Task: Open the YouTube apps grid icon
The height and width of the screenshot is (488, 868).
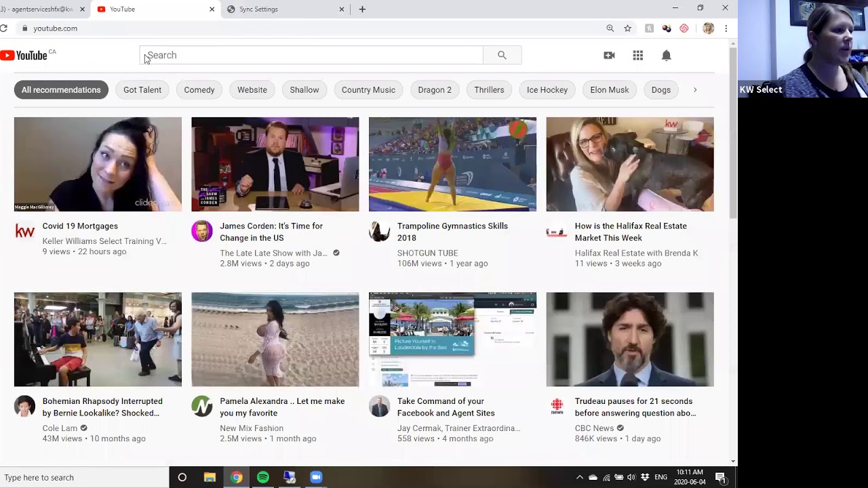Action: [x=638, y=56]
